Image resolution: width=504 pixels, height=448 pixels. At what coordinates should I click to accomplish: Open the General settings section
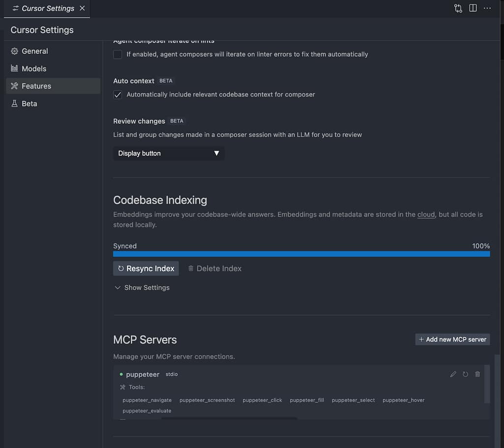click(x=34, y=51)
